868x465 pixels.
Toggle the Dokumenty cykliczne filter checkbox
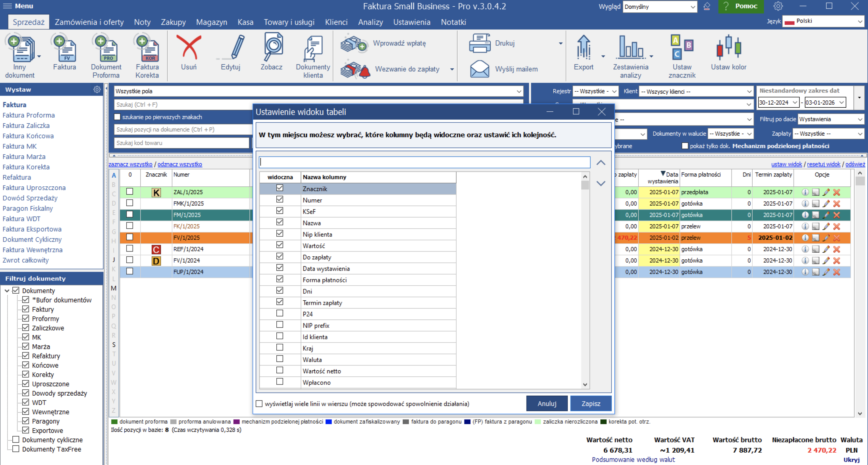click(x=16, y=439)
